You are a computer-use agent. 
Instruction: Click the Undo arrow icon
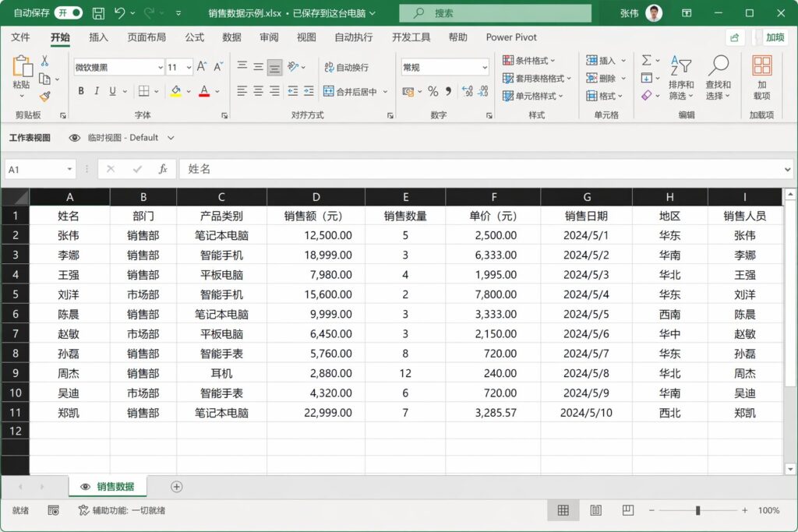point(119,12)
